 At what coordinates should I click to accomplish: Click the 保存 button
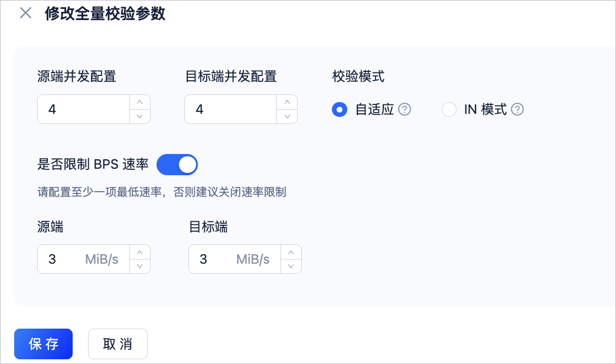pyautogui.click(x=43, y=344)
